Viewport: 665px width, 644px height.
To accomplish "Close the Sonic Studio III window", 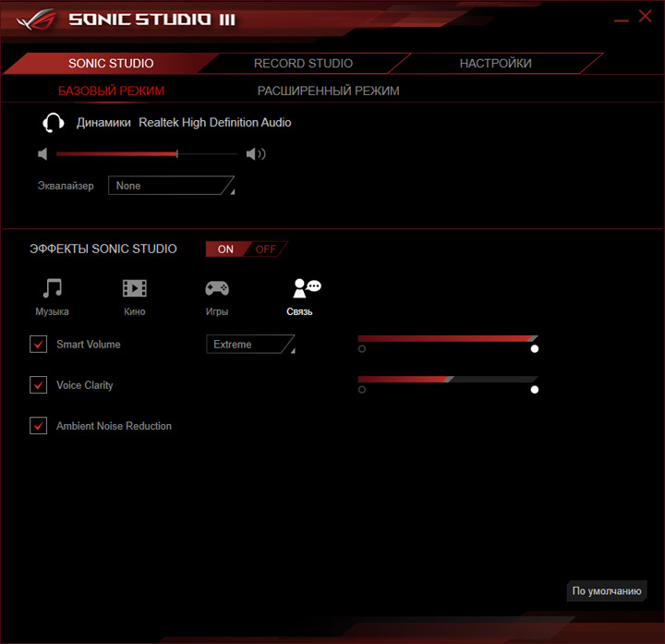I will click(x=645, y=17).
